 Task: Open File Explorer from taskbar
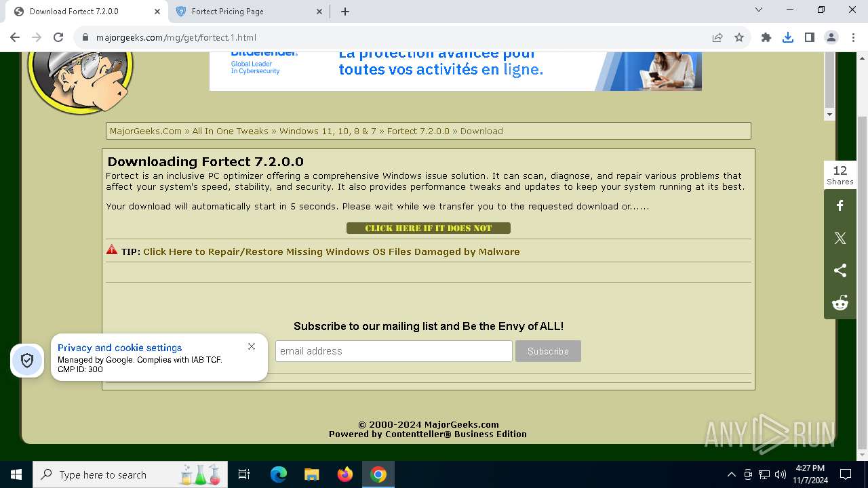click(311, 474)
